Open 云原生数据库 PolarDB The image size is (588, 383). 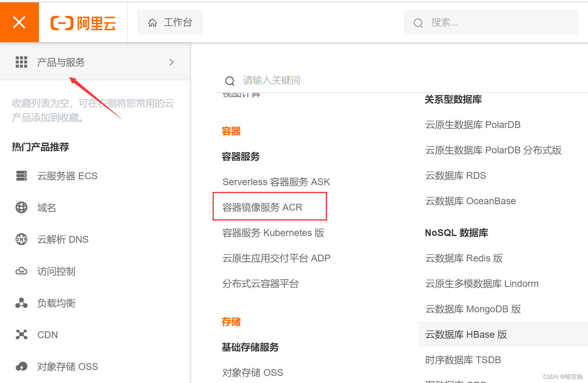pyautogui.click(x=473, y=125)
